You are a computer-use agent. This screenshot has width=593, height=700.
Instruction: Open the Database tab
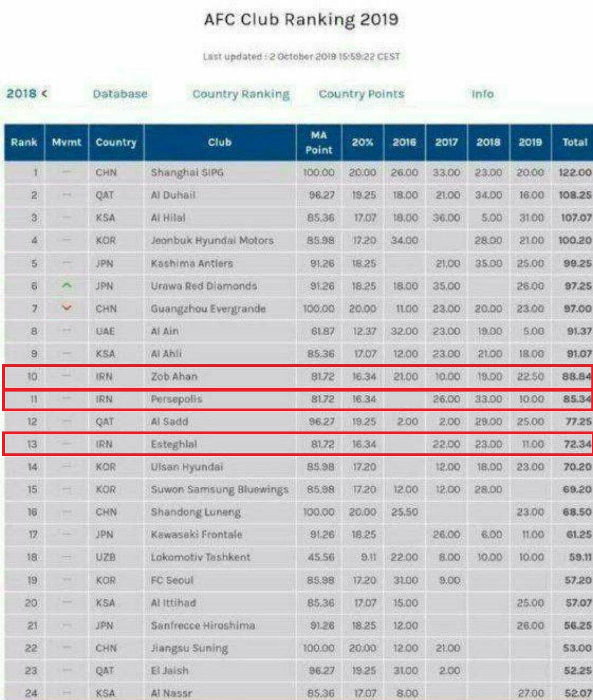[120, 94]
